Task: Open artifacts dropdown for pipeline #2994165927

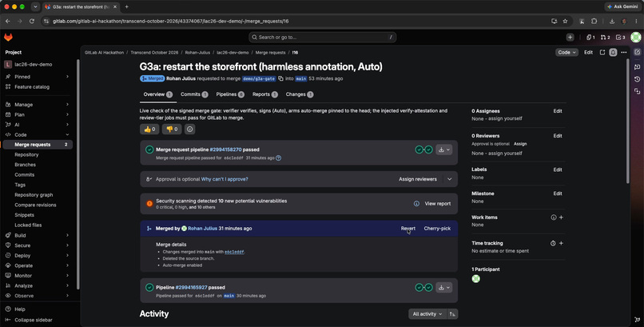Action: tap(444, 288)
